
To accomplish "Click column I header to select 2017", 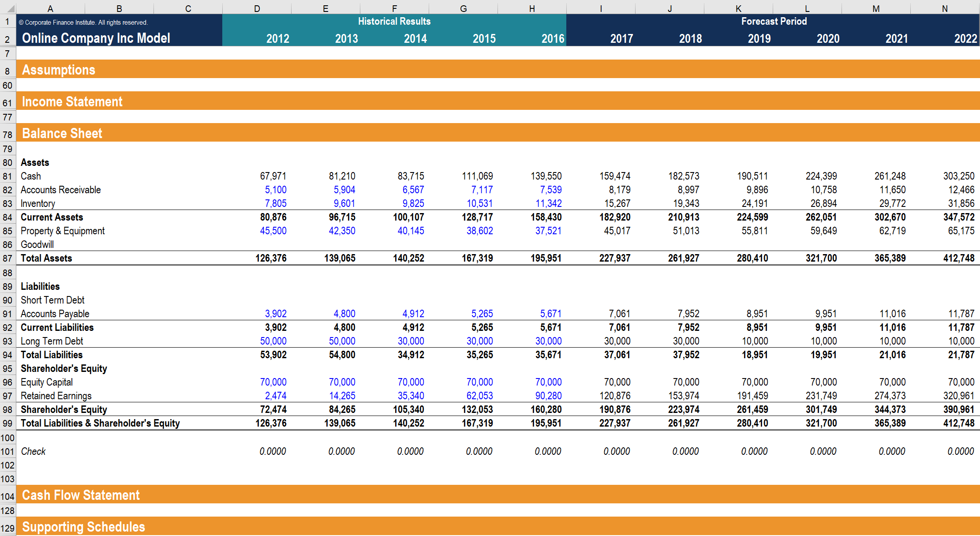I will pos(601,4).
